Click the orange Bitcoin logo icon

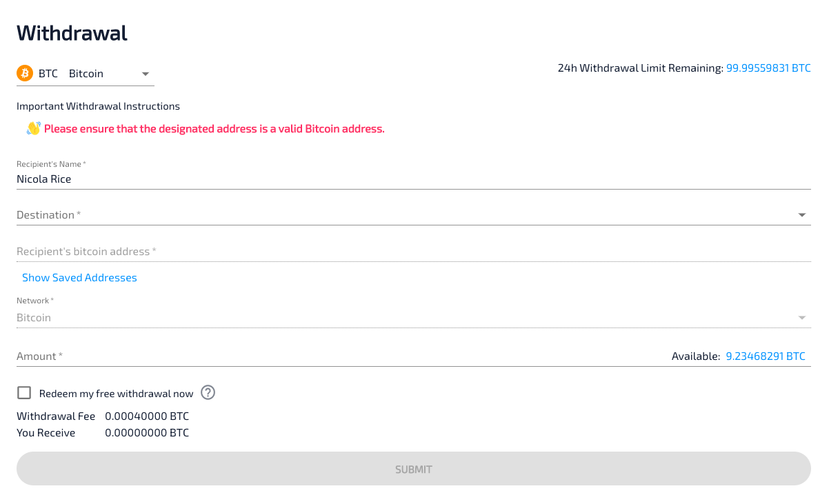click(25, 73)
